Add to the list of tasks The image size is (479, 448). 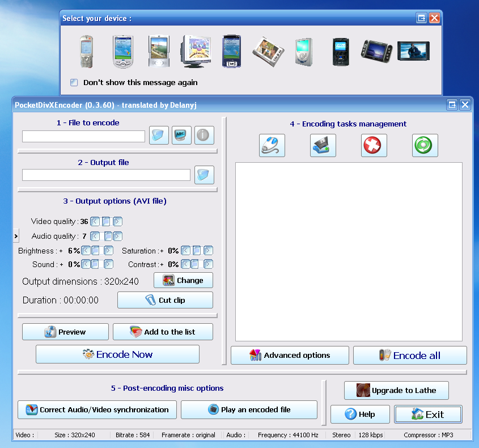163,332
